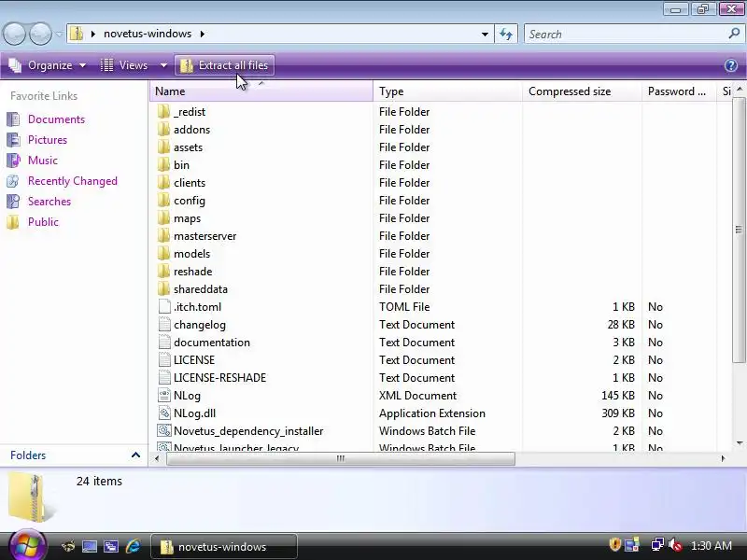This screenshot has width=747, height=560.
Task: Click the 309 KB compressed size cell
Action: pos(618,413)
